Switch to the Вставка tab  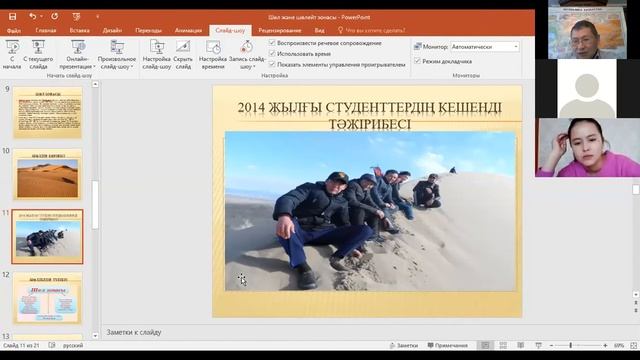click(x=79, y=30)
